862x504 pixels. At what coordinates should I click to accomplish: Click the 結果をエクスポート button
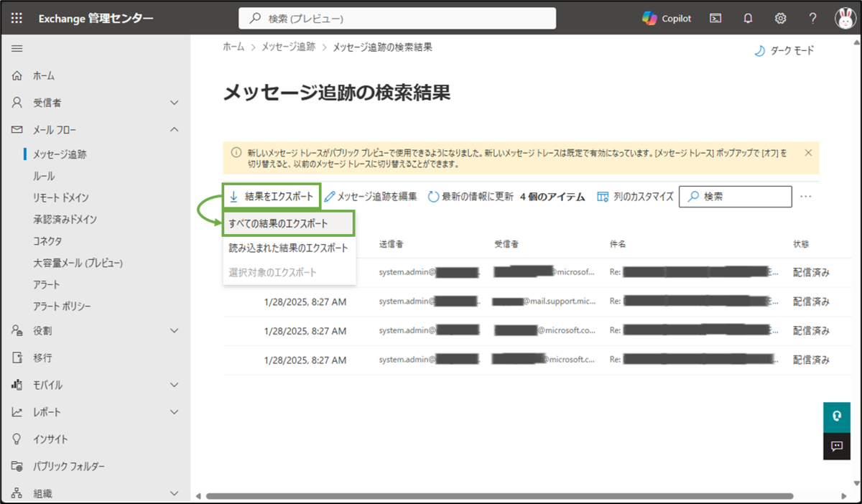pos(272,196)
